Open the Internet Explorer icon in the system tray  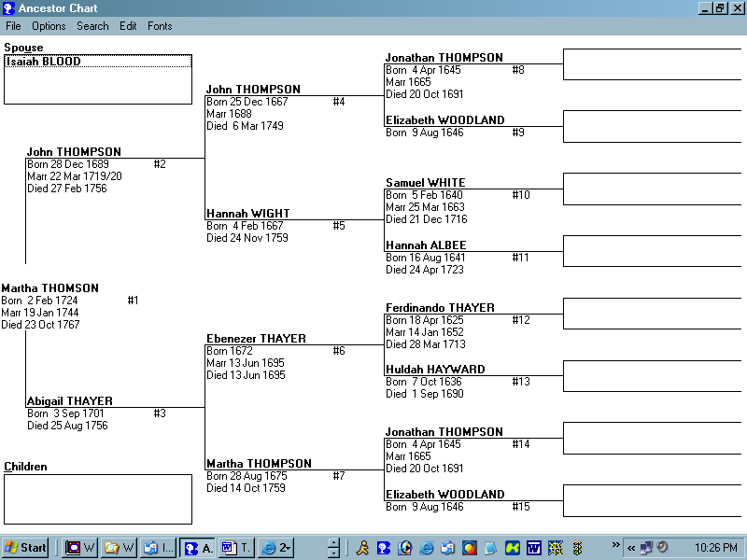(426, 549)
